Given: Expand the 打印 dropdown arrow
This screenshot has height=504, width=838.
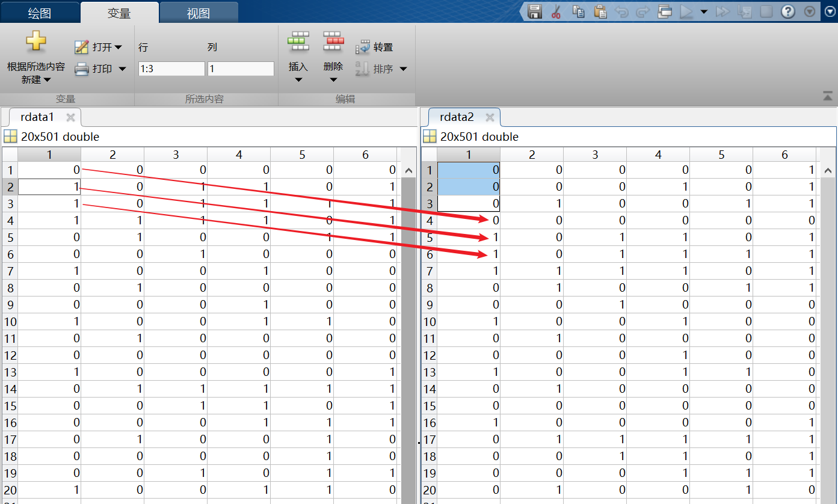Looking at the screenshot, I should [x=122, y=69].
